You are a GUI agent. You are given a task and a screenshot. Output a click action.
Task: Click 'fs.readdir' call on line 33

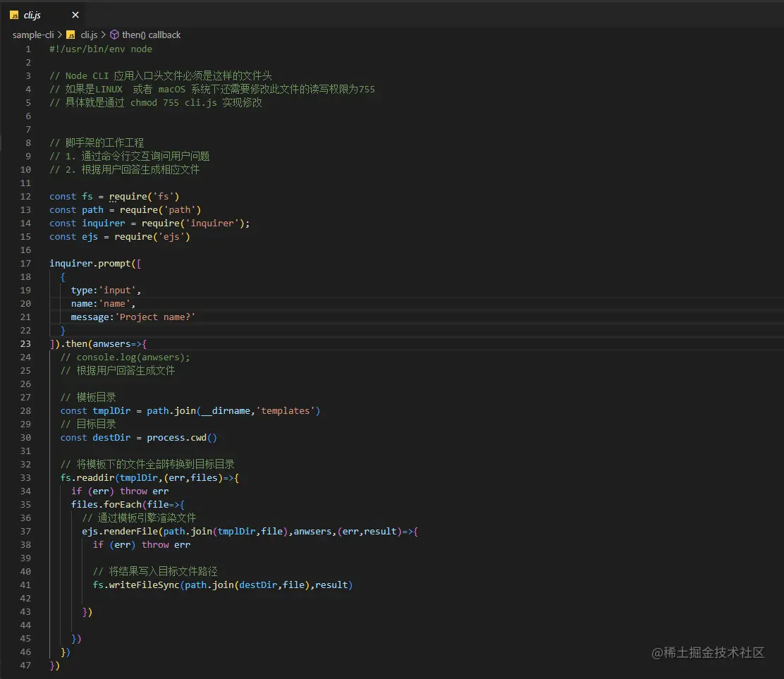(x=87, y=478)
